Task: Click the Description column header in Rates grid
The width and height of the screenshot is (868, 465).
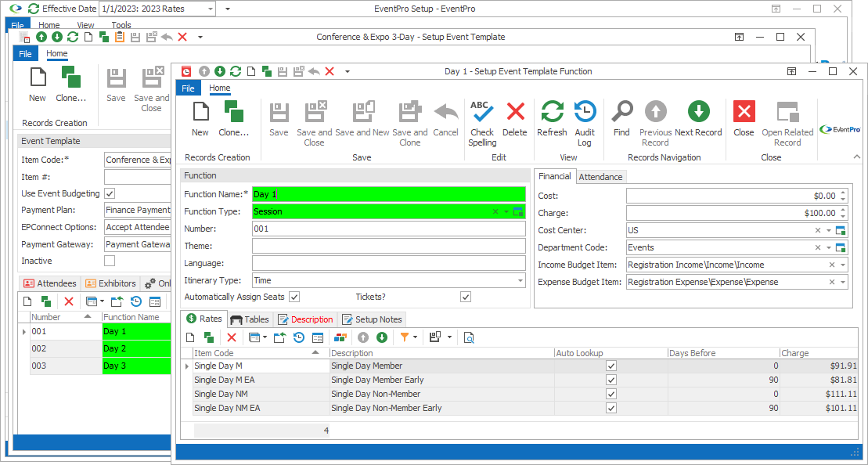Action: pyautogui.click(x=441, y=352)
